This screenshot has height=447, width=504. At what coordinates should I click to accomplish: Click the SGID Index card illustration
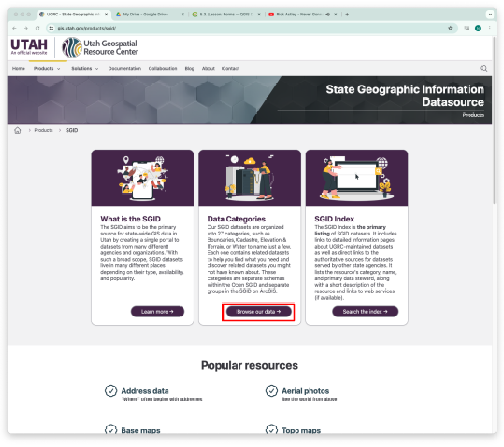(x=357, y=178)
